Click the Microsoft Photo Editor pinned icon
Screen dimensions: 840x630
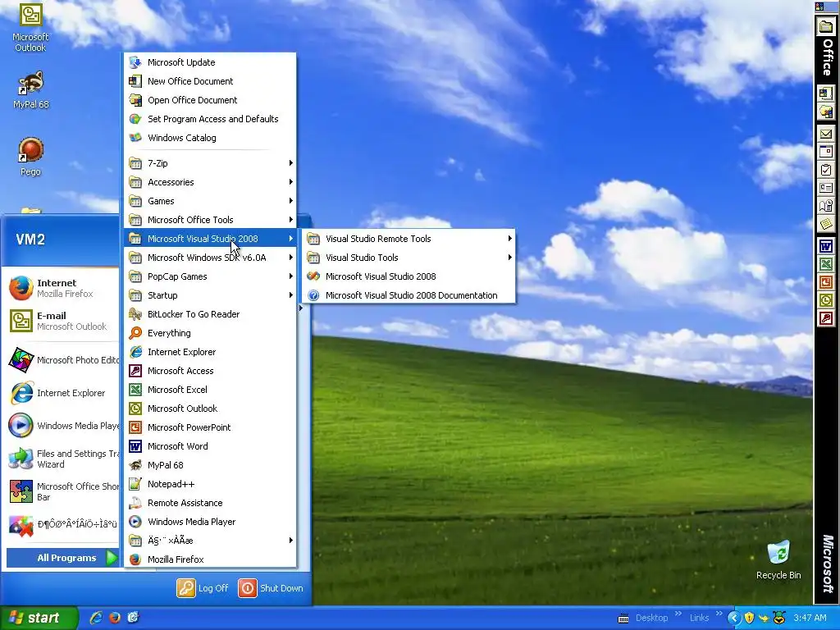pos(21,360)
